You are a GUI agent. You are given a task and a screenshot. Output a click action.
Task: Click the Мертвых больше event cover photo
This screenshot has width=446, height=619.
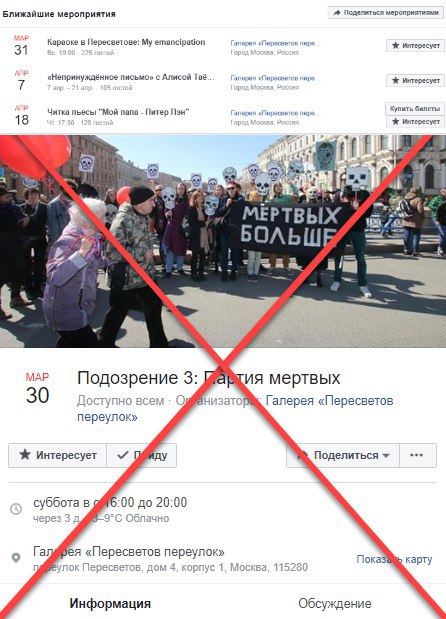coord(223,241)
